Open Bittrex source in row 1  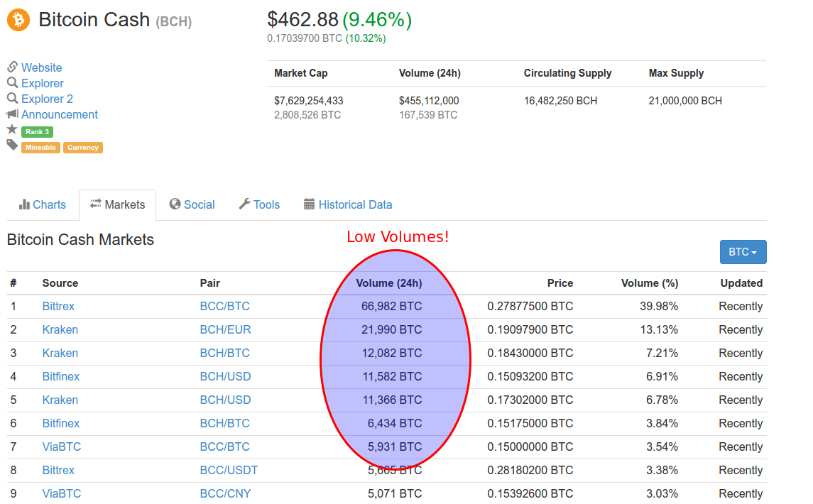(58, 307)
